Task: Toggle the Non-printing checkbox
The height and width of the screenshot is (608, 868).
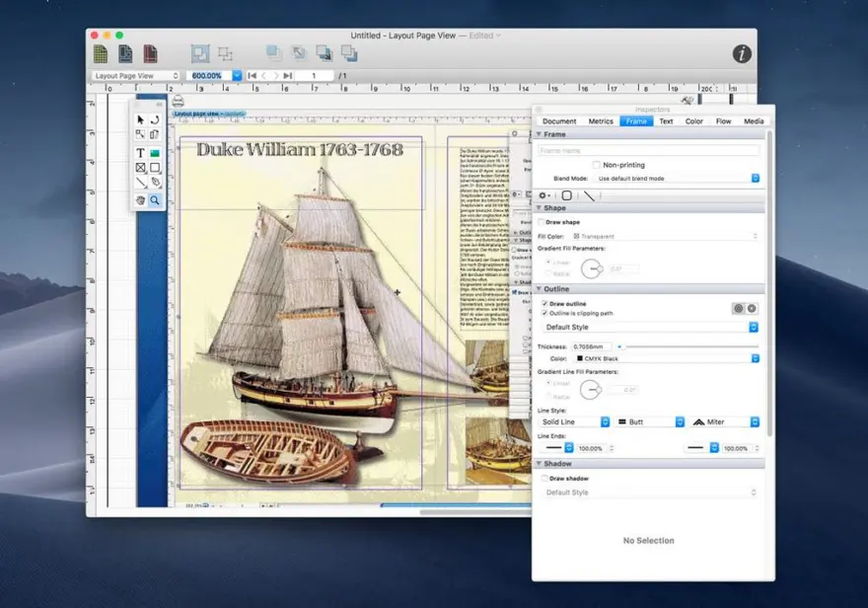Action: (596, 165)
